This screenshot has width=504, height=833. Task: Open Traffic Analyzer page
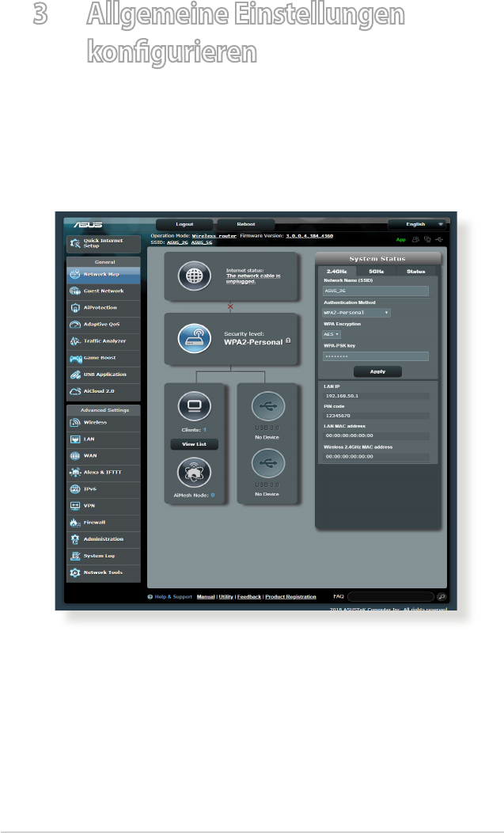click(104, 341)
